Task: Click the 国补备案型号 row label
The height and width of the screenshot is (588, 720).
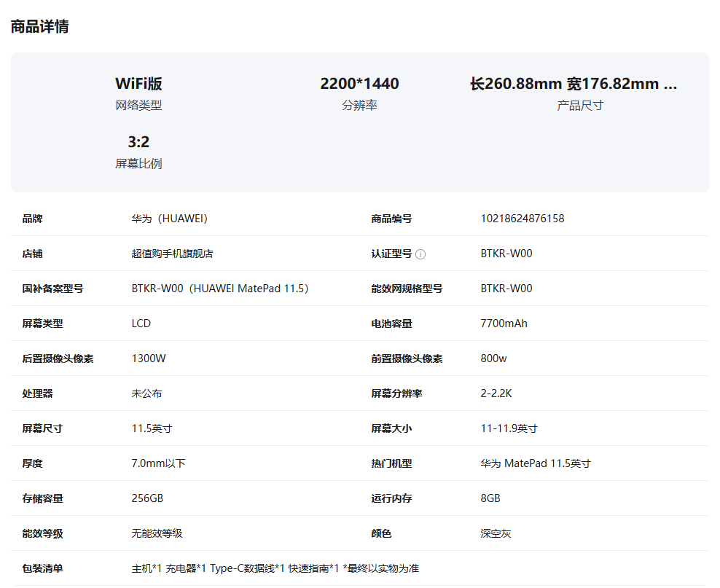Action: tap(52, 289)
